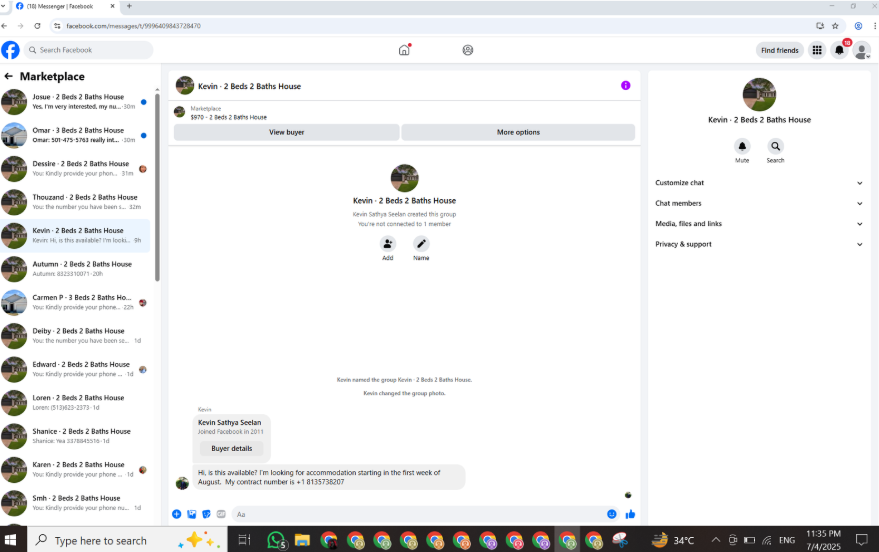The height and width of the screenshot is (552, 879).
Task: Open Windows notification center icon
Action: pyautogui.click(x=862, y=540)
